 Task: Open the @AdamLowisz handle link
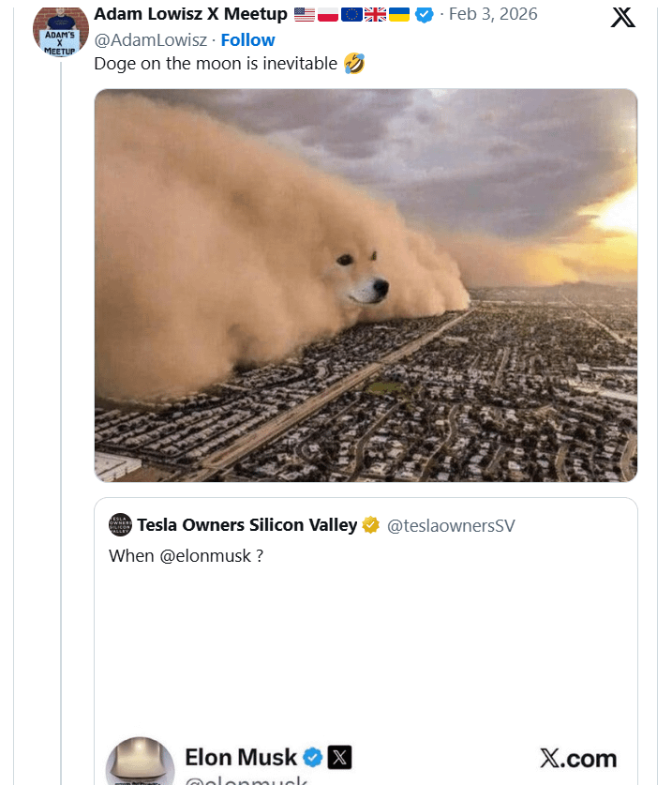pyautogui.click(x=150, y=39)
